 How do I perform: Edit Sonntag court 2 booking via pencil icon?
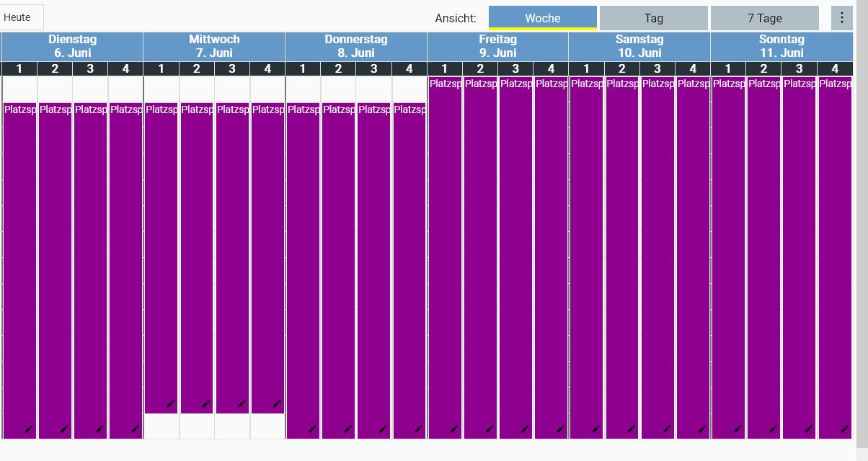tap(774, 429)
